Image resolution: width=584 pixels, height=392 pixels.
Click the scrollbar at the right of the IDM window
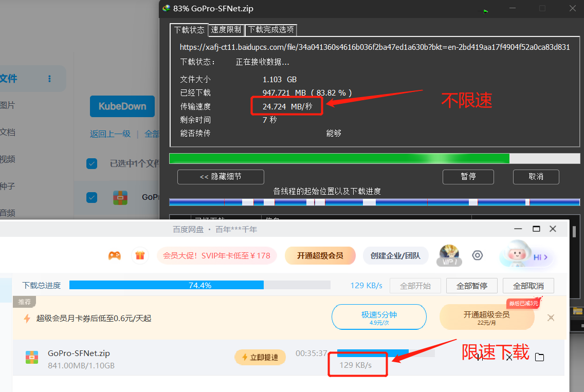pyautogui.click(x=574, y=232)
